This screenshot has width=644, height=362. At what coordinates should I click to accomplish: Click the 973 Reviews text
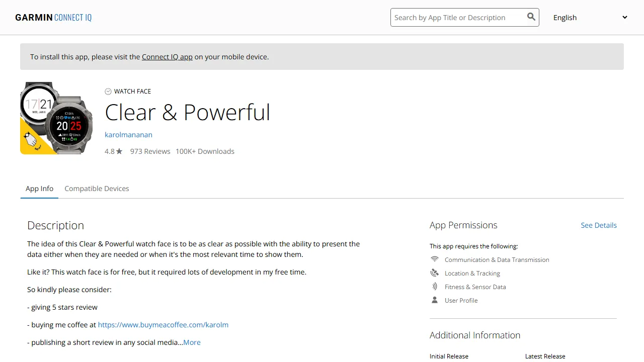tap(150, 151)
